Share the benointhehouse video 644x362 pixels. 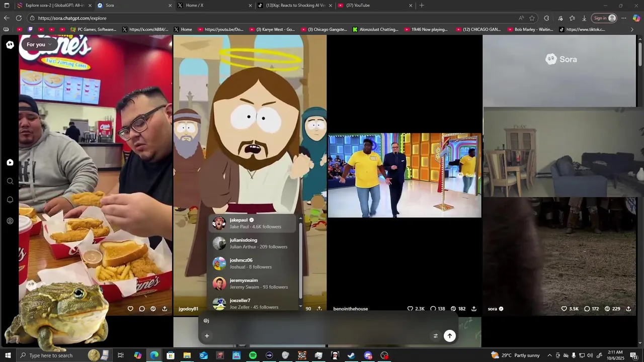[474, 309]
